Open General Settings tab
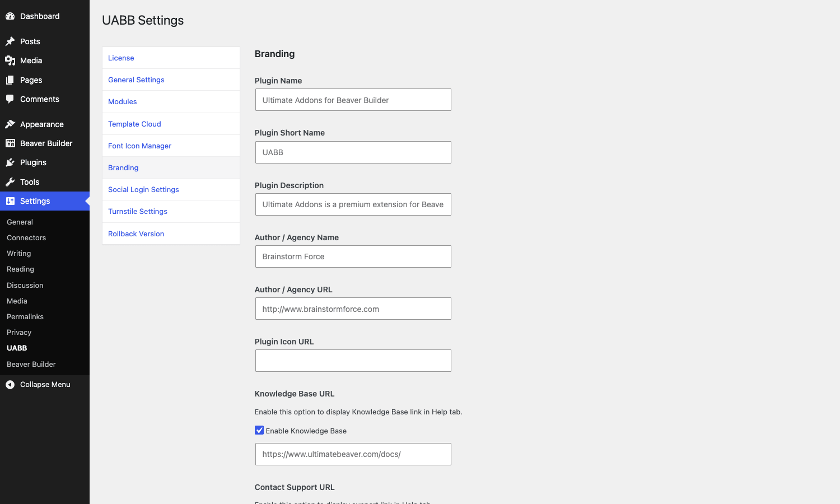 (x=171, y=80)
